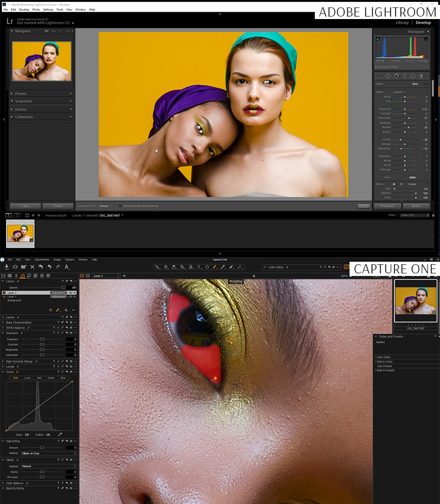Click the undo arrow in Capture One toolbar

49,267
